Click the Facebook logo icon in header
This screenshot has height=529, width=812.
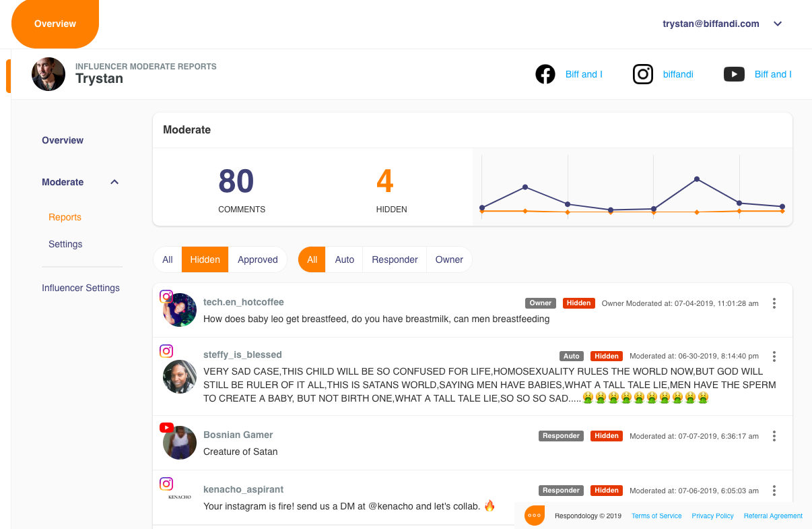[x=545, y=74]
